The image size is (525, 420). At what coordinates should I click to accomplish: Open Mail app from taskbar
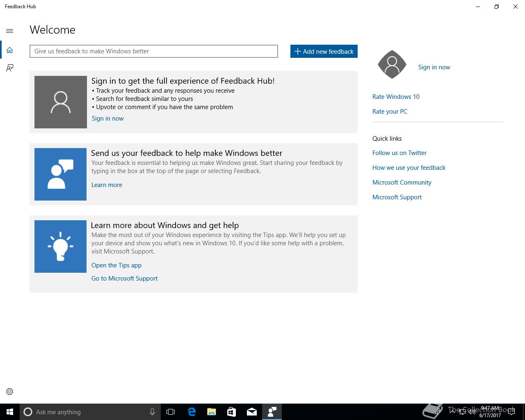252,412
